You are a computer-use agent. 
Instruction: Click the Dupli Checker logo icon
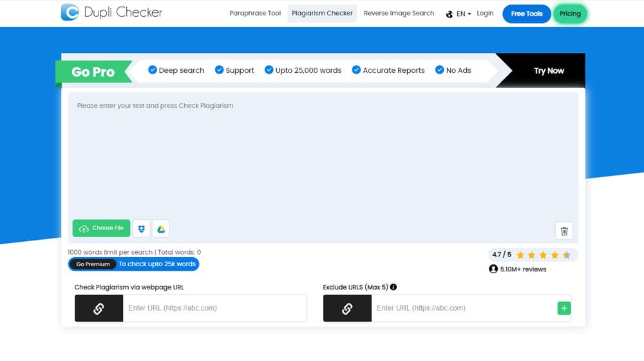click(70, 12)
